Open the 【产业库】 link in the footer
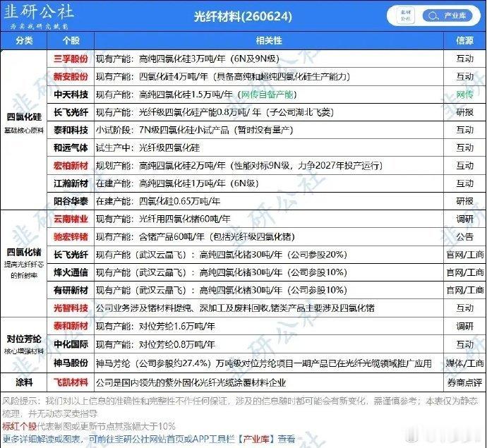Image resolution: width=487 pixels, height=448 pixels. pyautogui.click(x=256, y=439)
